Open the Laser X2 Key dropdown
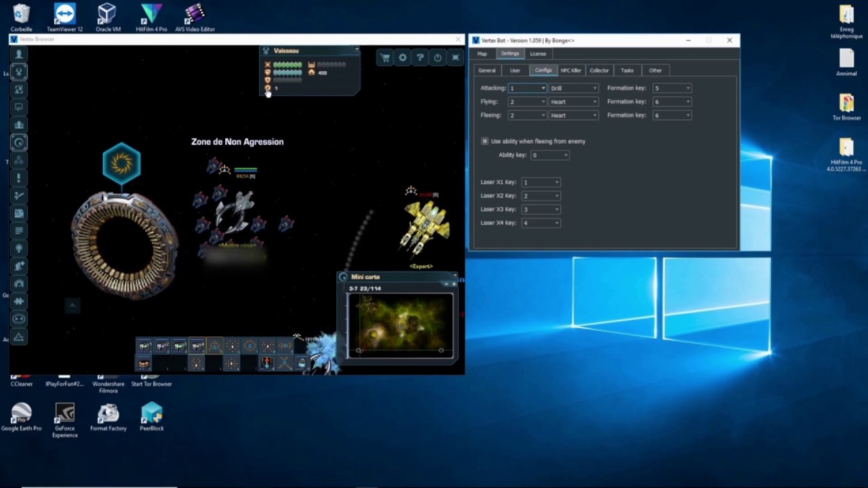The width and height of the screenshot is (868, 488). point(540,196)
